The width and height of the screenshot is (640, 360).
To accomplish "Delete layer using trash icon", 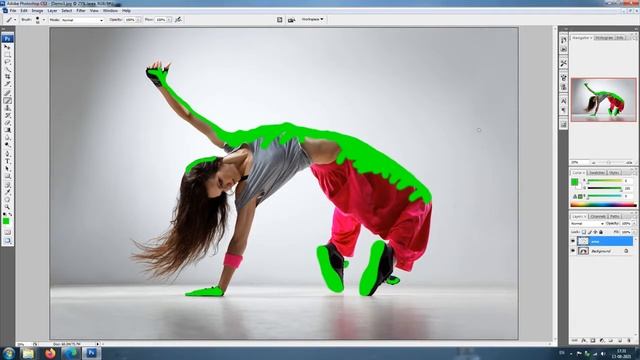I will coord(629,340).
